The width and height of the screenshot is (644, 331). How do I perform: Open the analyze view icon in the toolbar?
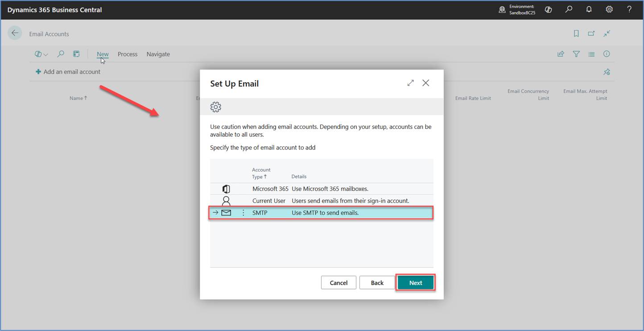pyautogui.click(x=76, y=54)
